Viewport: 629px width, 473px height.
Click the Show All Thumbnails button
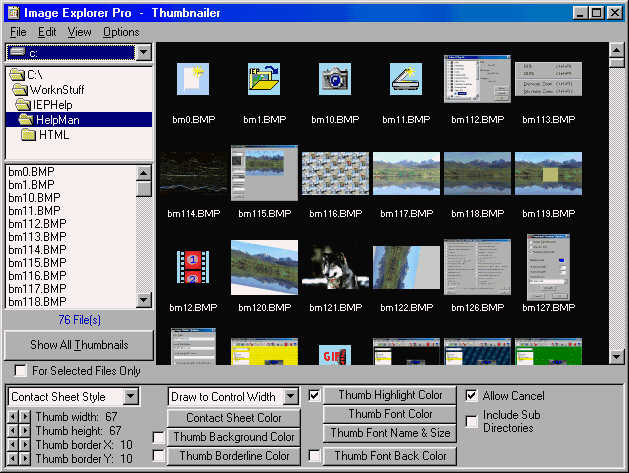(79, 345)
